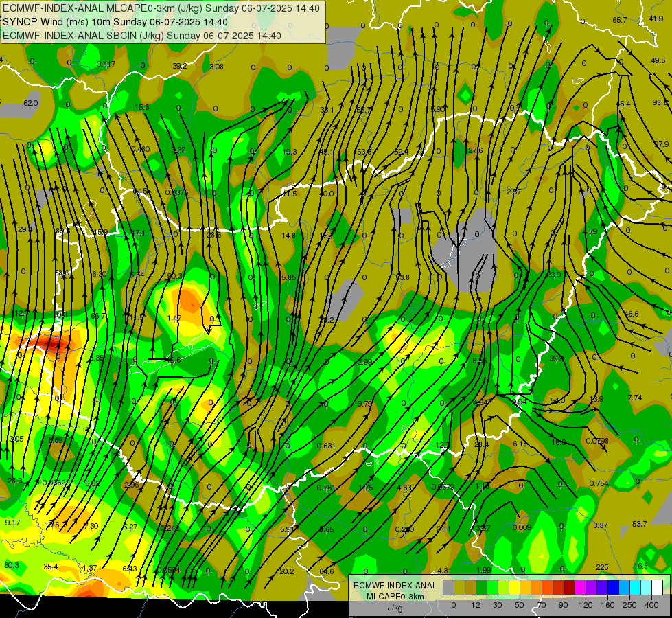Click the map value 49.5

(658, 60)
